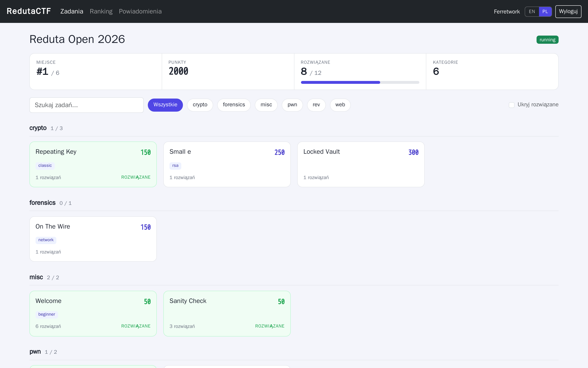Open the Repeating Key challenge card
Image resolution: width=588 pixels, height=368 pixels.
pos(93,164)
